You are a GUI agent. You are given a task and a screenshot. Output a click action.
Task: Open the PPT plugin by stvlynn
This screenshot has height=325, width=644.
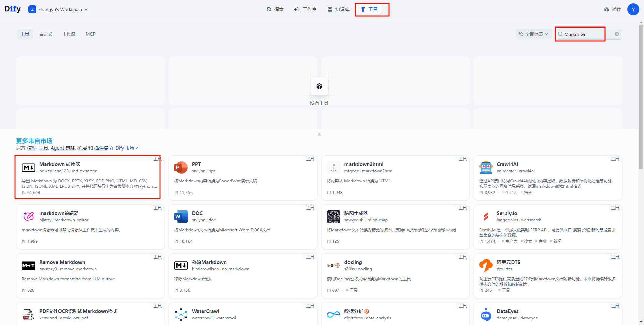pyautogui.click(x=196, y=164)
